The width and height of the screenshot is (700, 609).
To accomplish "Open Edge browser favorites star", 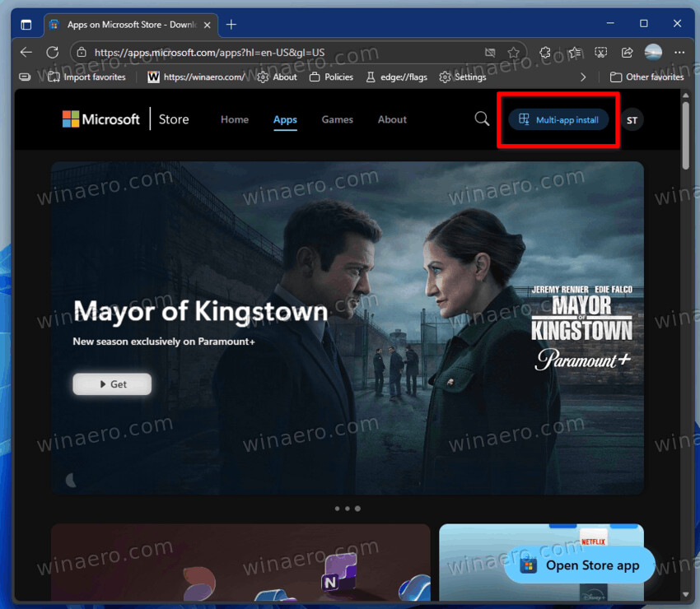I will point(515,51).
